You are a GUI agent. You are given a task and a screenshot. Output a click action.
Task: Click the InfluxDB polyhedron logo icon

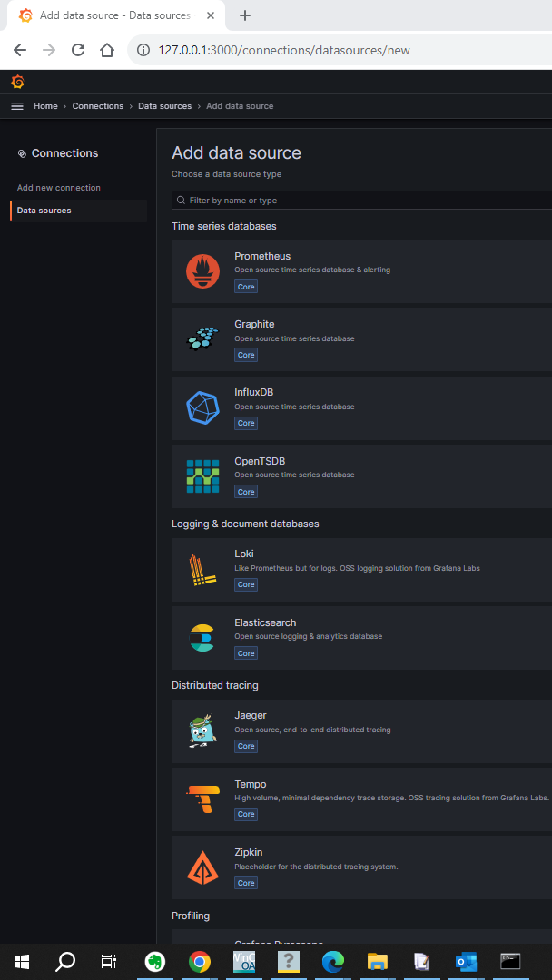click(x=202, y=407)
